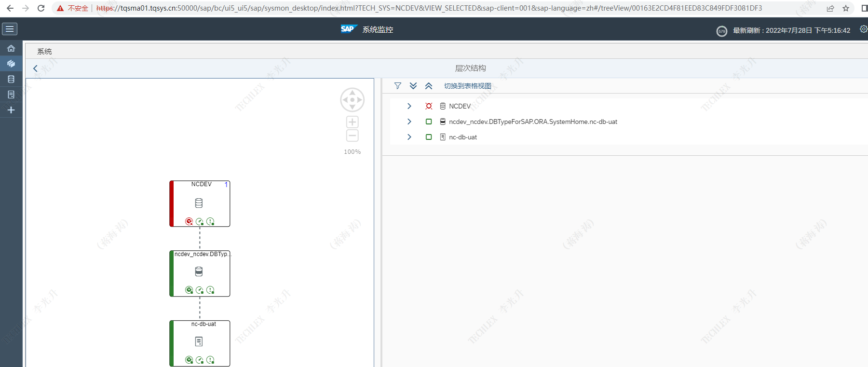
Task: Click performance gauge in nc-db-uat node
Action: click(x=200, y=360)
